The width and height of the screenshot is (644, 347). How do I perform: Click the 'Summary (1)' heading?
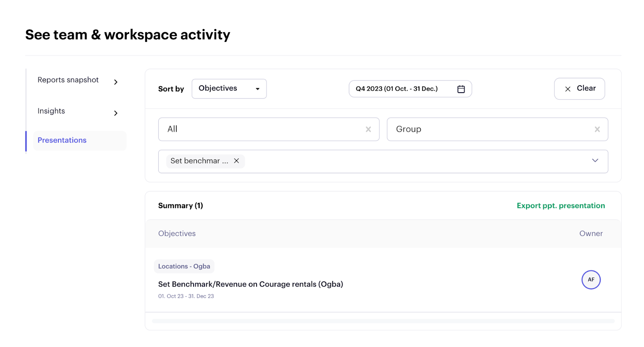[180, 206]
